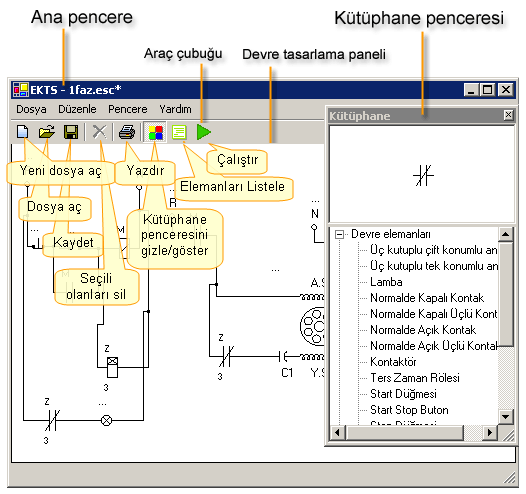
Task: Click the relay coil box labeled Z
Action: [112, 368]
